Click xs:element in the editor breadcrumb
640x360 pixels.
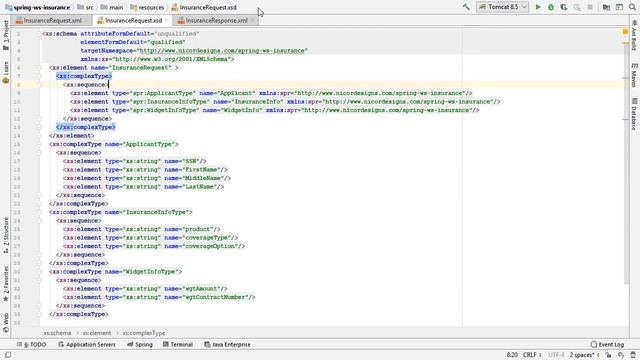tap(97, 333)
